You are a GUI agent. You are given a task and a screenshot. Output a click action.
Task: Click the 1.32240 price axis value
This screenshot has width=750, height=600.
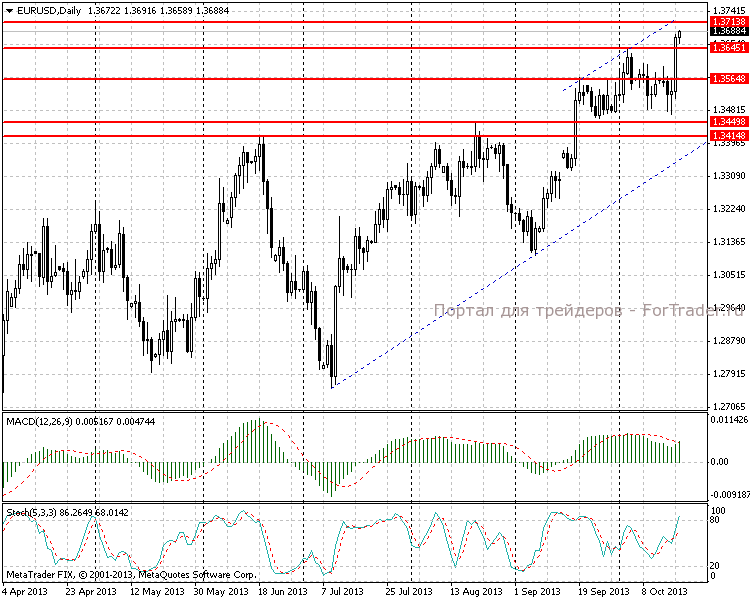729,209
